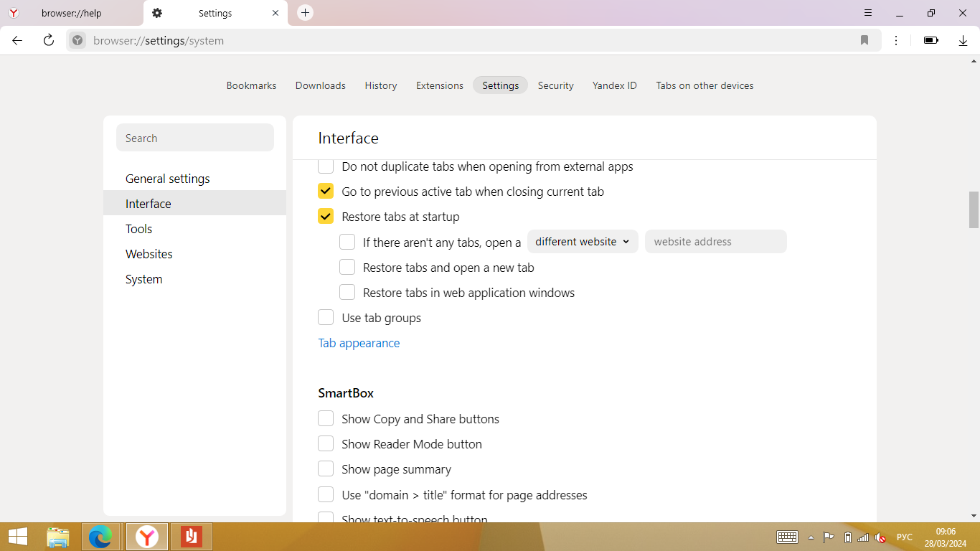Enable "domain > title" format for addresses
This screenshot has height=551, width=980.
coord(326,495)
